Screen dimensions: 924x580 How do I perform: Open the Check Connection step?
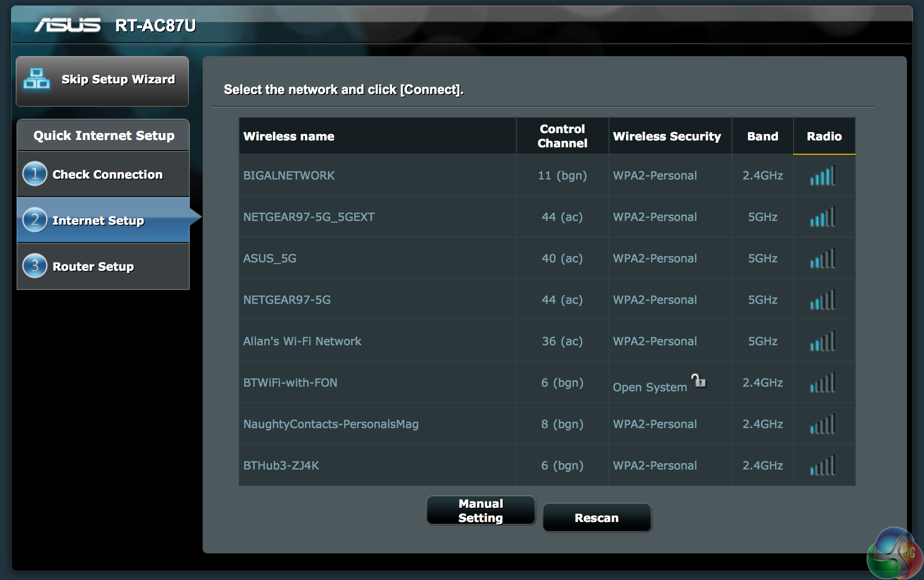pos(107,174)
